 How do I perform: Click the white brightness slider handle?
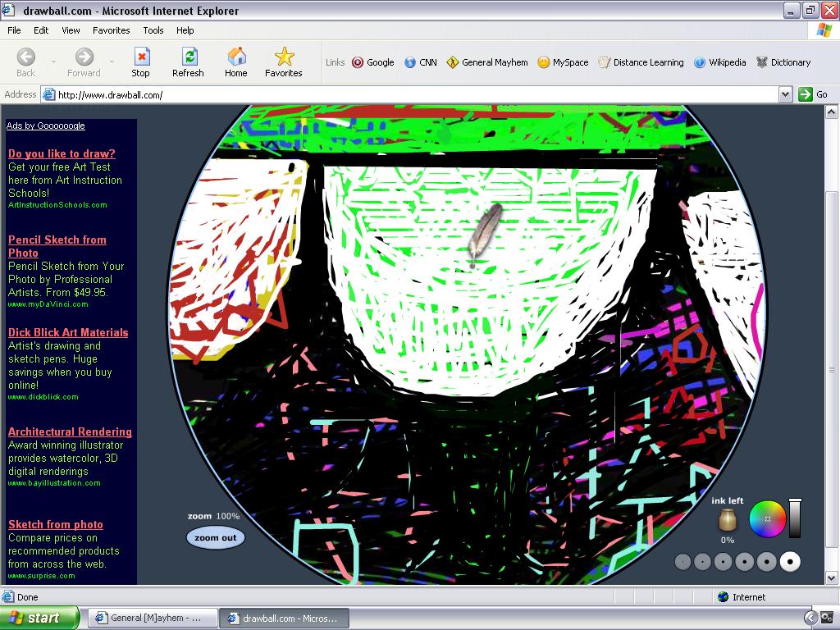click(x=795, y=500)
